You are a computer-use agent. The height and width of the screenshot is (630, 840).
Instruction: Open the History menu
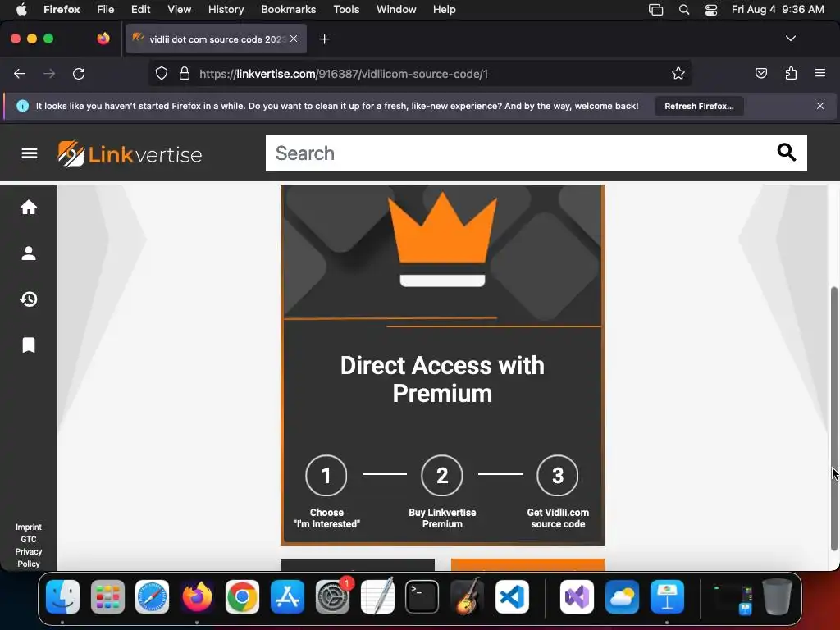coord(226,10)
